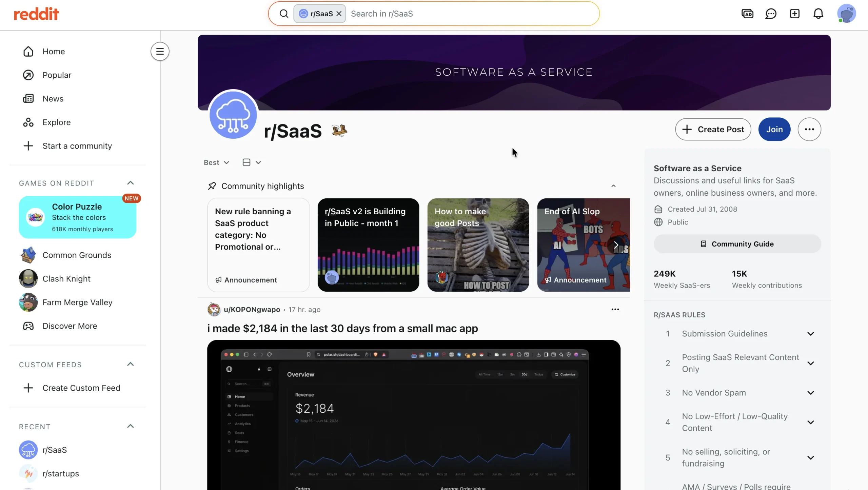Open Farm Merge Valley game
This screenshot has width=868, height=490.
pyautogui.click(x=78, y=302)
